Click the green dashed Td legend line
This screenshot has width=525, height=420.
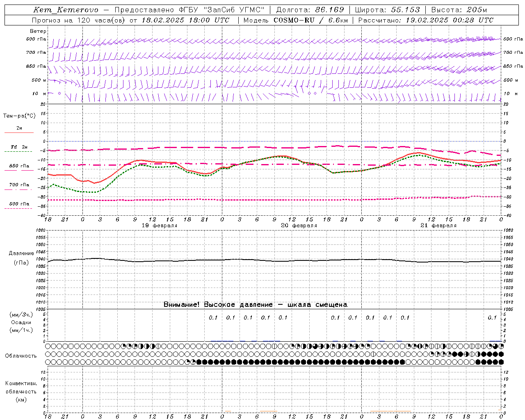[x=18, y=151]
